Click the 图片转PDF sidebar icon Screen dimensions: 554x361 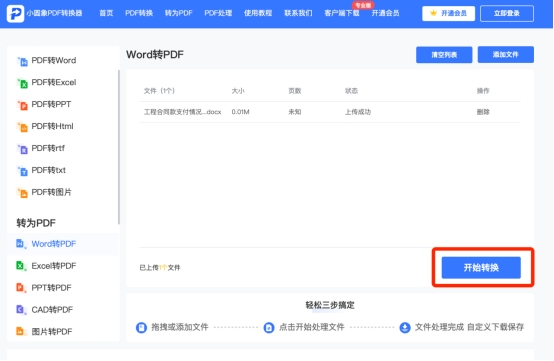21,331
